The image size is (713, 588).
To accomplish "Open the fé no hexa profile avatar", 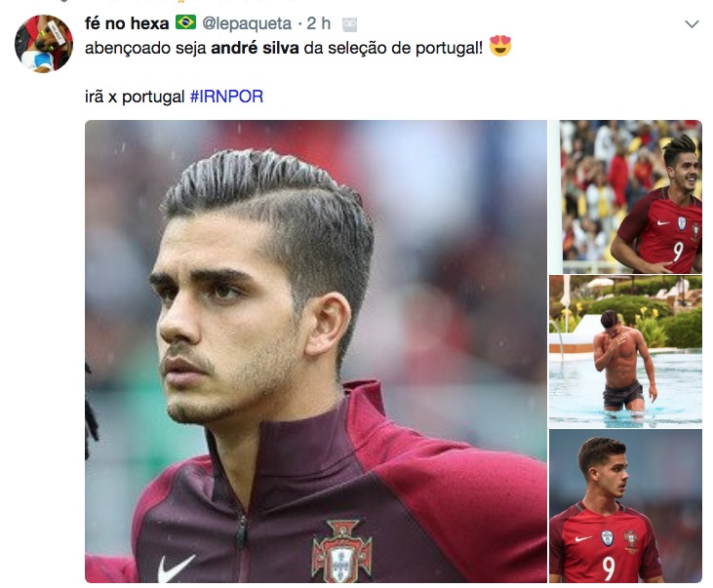I will 44,43.
